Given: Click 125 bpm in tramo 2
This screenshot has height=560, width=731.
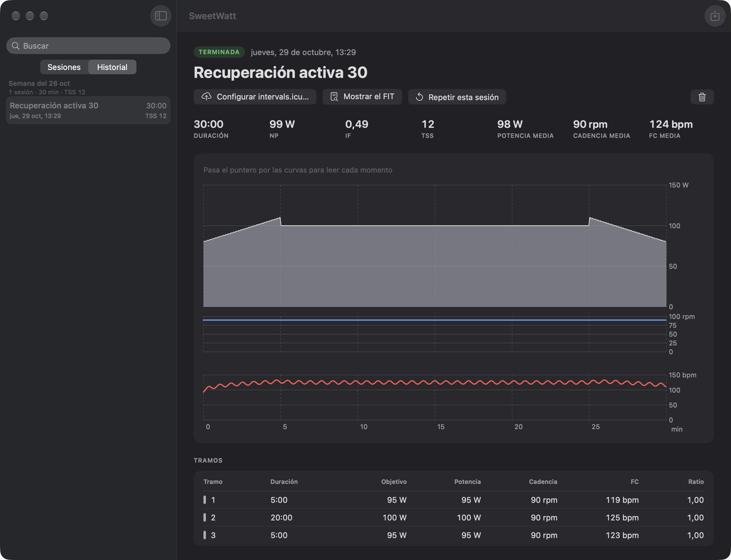Looking at the screenshot, I should (622, 518).
